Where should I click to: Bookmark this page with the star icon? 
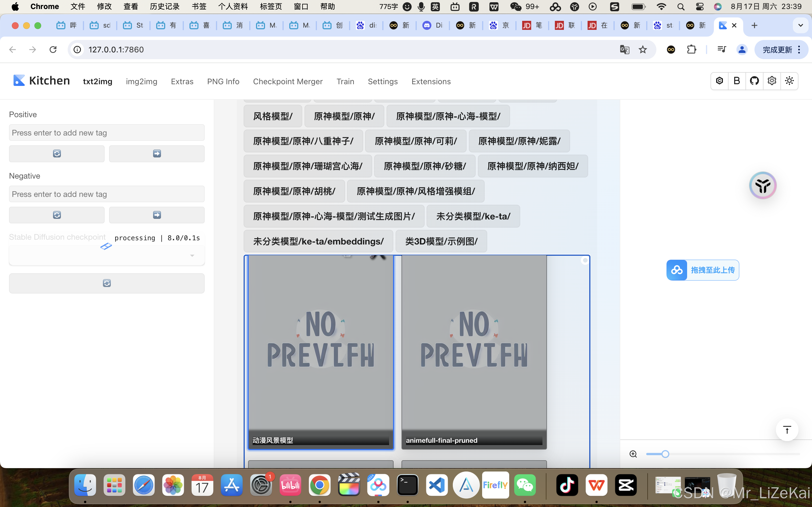pos(643,50)
